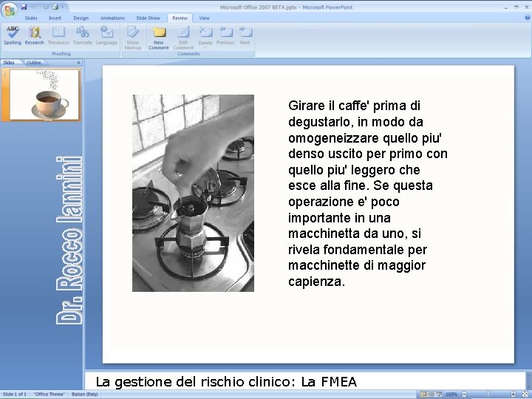Go to Previous comment

click(225, 35)
